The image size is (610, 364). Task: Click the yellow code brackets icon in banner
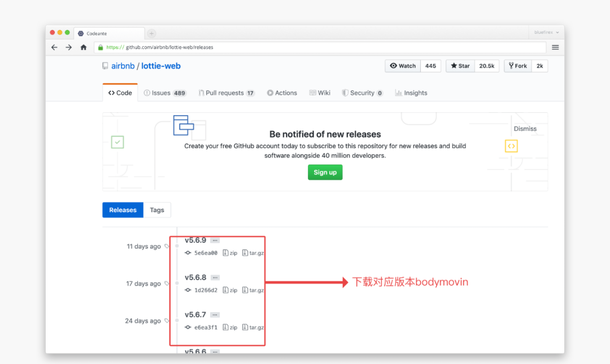click(511, 146)
